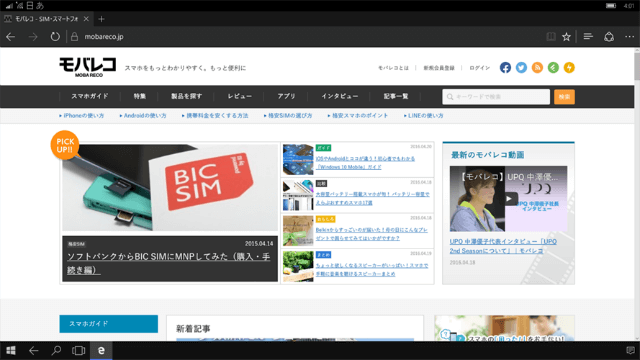640x360 pixels.
Task: Select the モバレコ browser tab
Action: [46, 19]
